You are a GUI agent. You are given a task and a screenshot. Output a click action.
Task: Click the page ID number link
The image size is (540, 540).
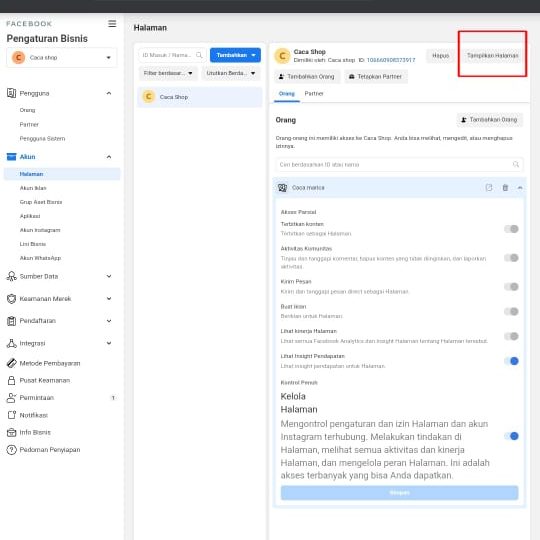[391, 60]
